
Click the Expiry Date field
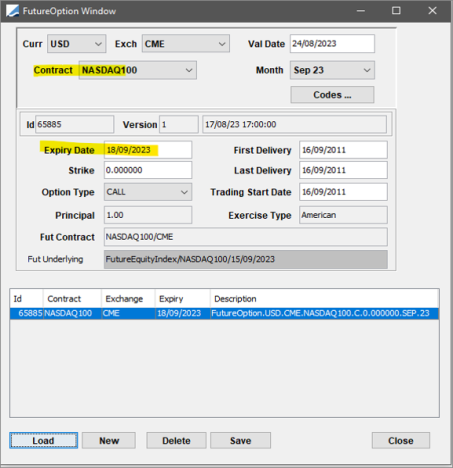point(148,150)
